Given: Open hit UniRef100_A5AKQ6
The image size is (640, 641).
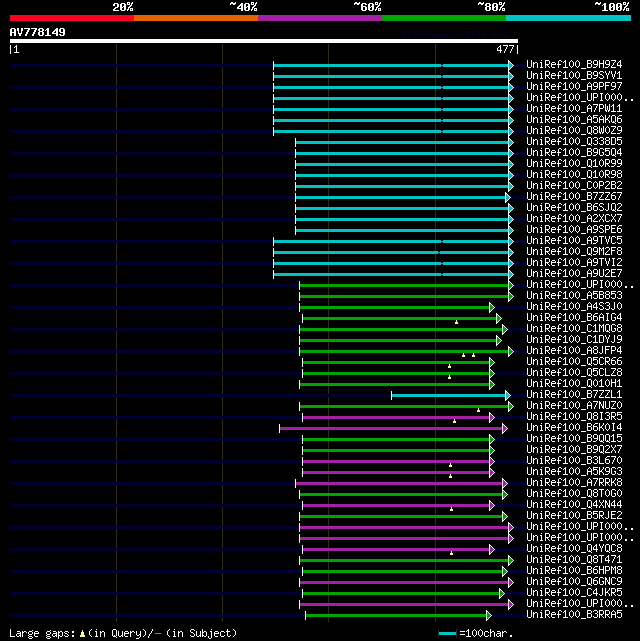Looking at the screenshot, I should pyautogui.click(x=574, y=119).
